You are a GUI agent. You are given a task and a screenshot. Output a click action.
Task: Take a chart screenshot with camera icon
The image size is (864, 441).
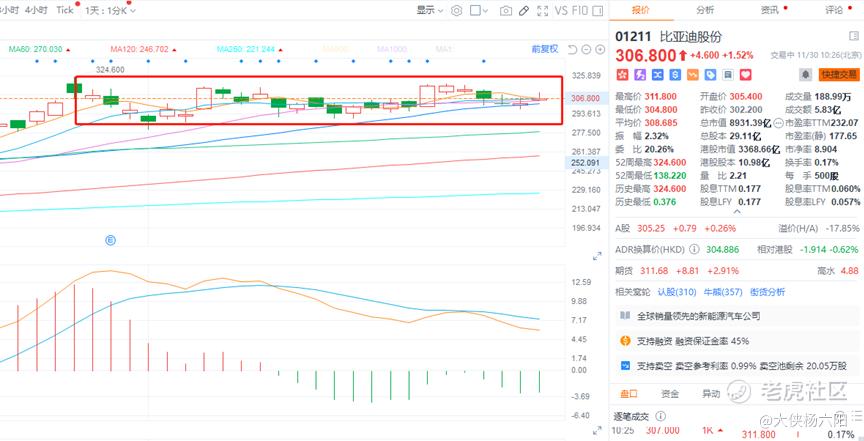pos(505,10)
